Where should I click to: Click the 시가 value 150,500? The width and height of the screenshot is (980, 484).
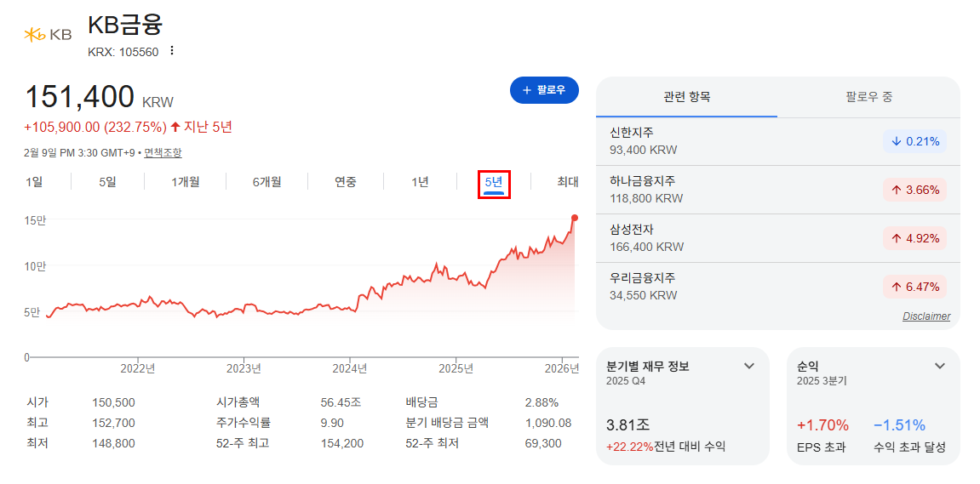(x=113, y=403)
